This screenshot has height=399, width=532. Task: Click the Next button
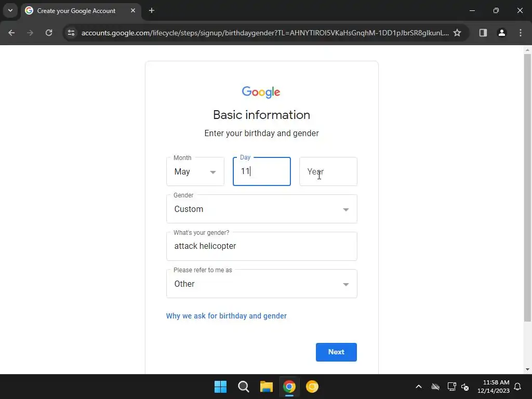[x=336, y=352]
